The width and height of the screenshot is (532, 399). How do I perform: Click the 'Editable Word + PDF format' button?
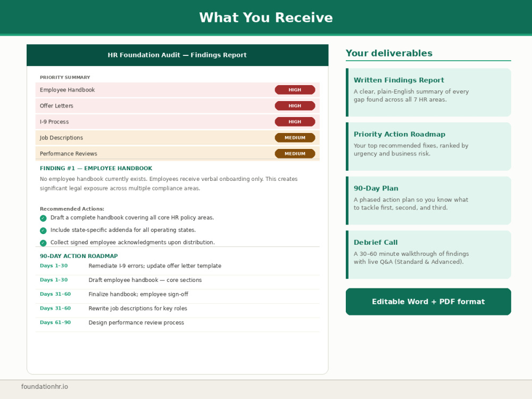(428, 302)
